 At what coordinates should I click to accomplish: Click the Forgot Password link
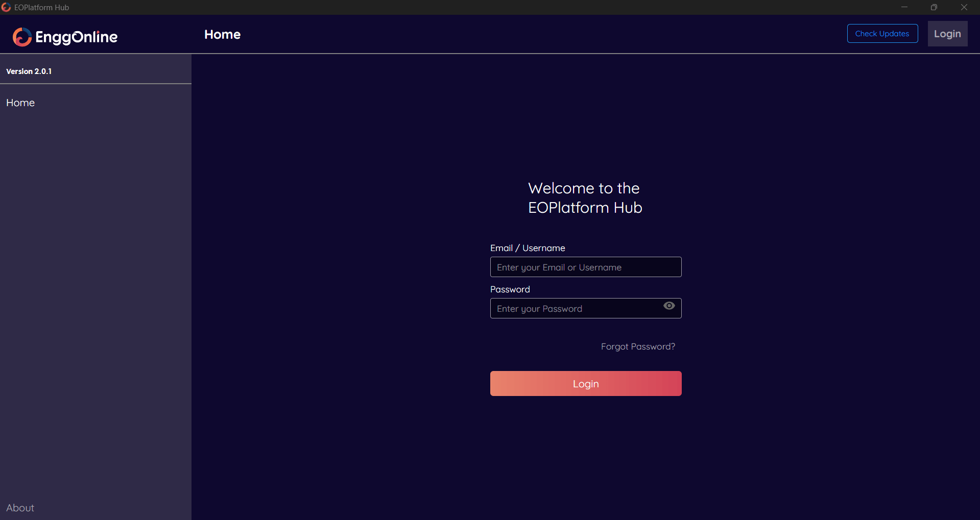[x=638, y=346]
